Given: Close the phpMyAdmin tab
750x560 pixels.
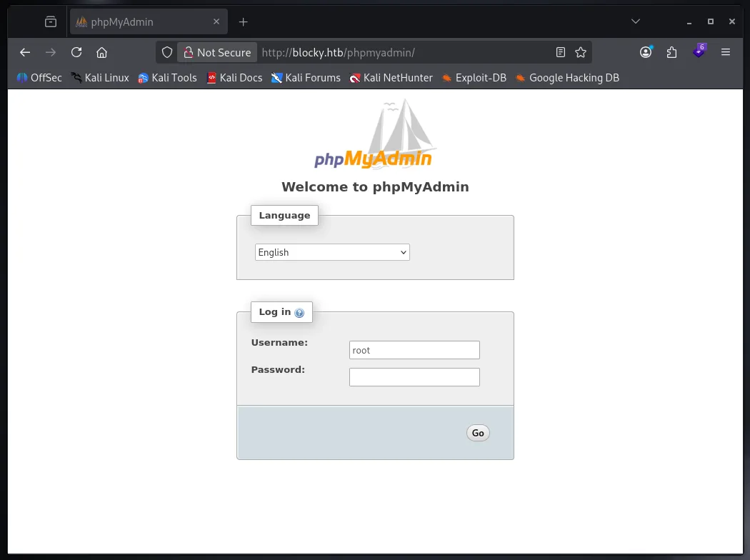Looking at the screenshot, I should pyautogui.click(x=216, y=21).
